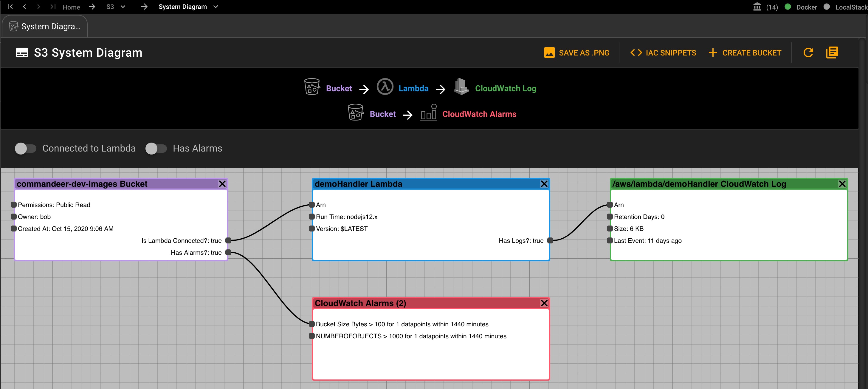Click the Size: 6 KB port
This screenshot has height=389, width=868.
(x=610, y=229)
